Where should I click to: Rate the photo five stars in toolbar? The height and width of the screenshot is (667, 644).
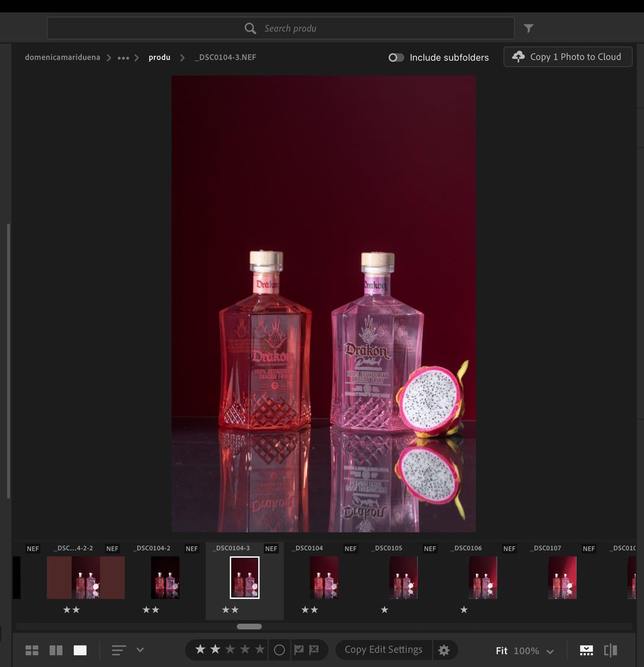[260, 649]
